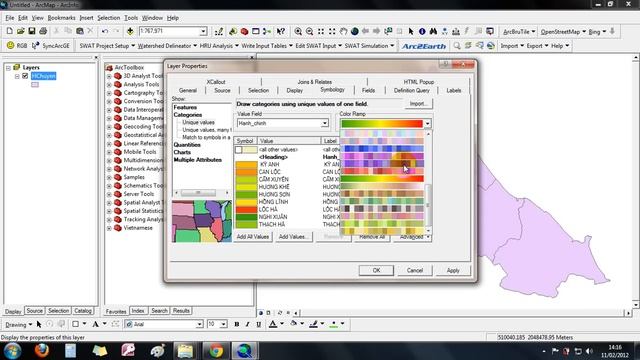
Task: Select Quantities in the Show list
Action: point(187,145)
